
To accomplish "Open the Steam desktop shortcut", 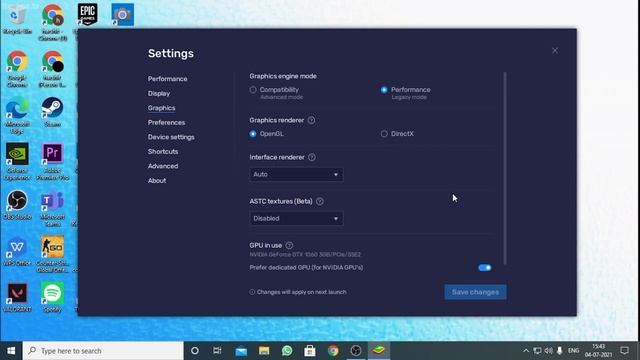I will click(x=53, y=112).
